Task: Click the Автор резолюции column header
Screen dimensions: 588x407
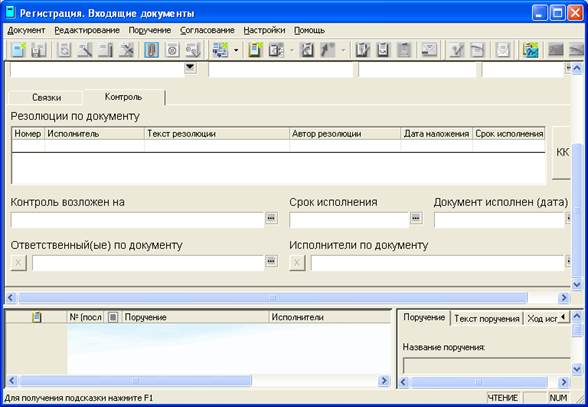Action: 345,134
